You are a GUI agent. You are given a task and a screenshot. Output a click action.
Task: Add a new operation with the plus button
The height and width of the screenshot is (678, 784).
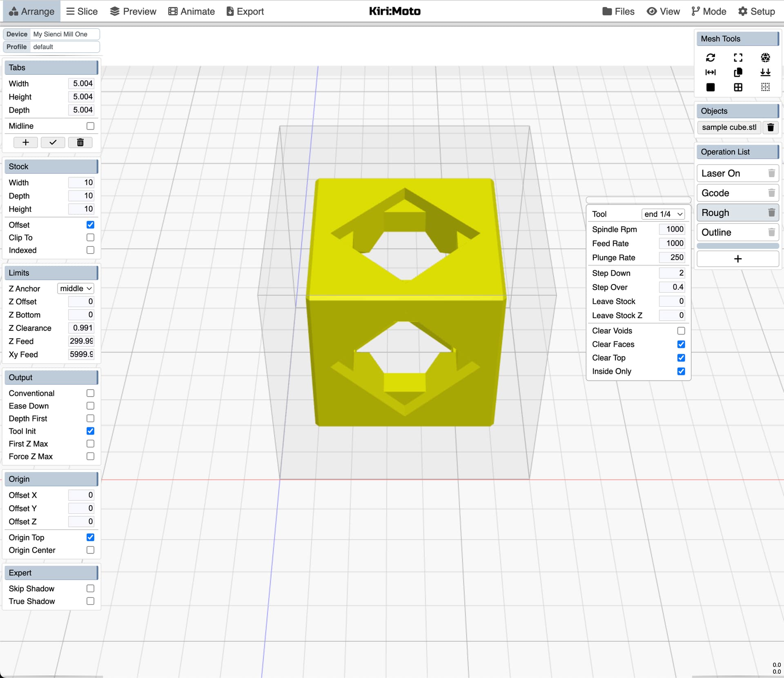point(737,259)
